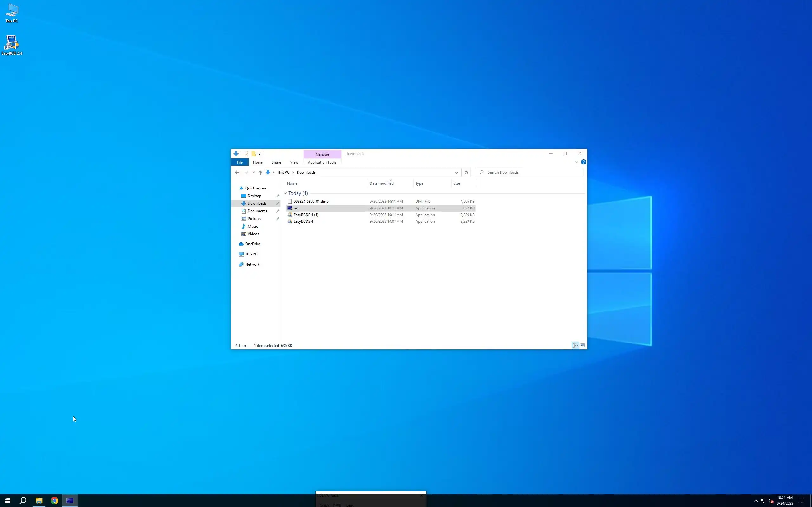
Task: Collapse the Today (4) group
Action: coord(285,193)
